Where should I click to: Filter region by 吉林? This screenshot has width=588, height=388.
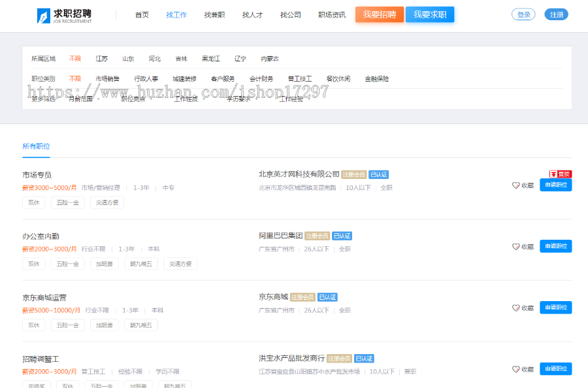tap(181, 59)
